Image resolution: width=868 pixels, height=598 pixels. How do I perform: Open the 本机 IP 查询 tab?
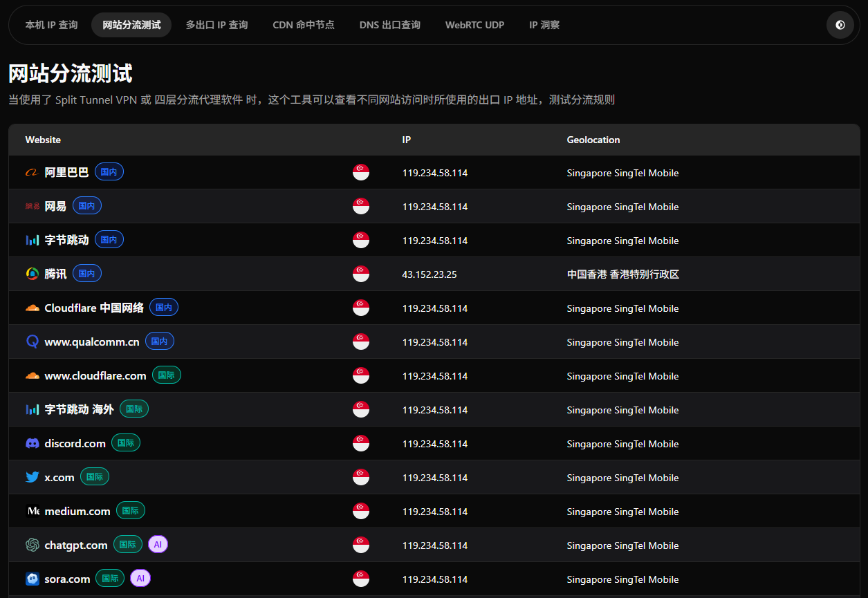click(x=51, y=25)
